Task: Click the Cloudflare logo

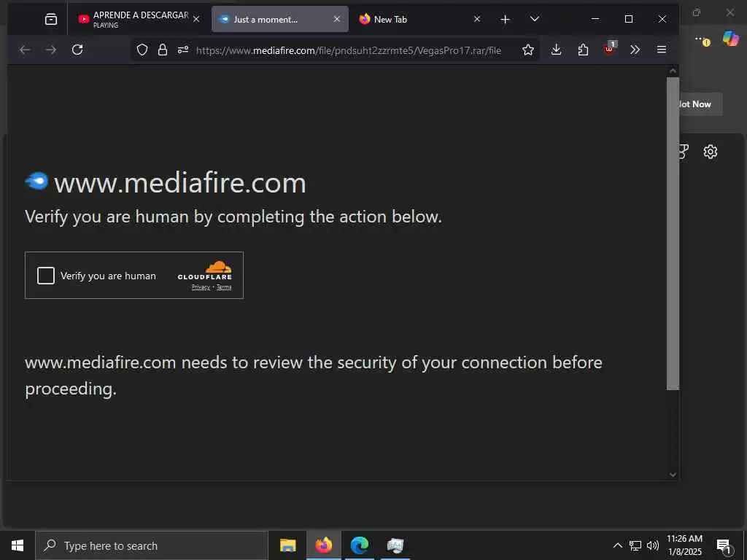Action: pyautogui.click(x=205, y=270)
